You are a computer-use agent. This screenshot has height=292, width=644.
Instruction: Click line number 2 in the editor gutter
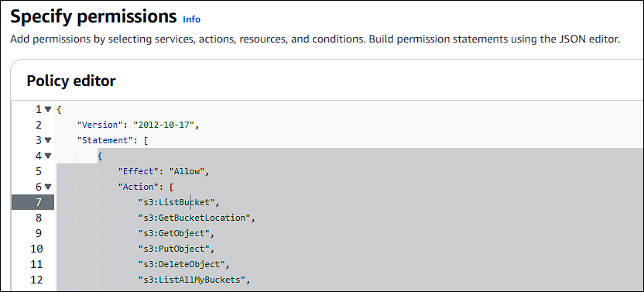[39, 125]
